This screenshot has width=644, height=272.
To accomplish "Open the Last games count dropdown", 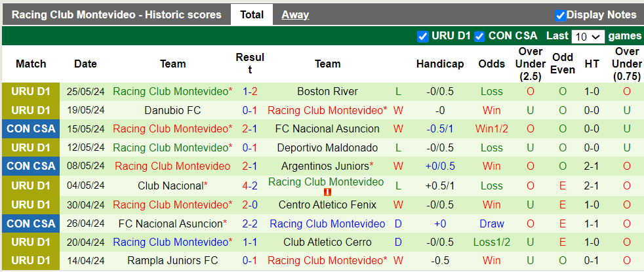I will [x=588, y=37].
